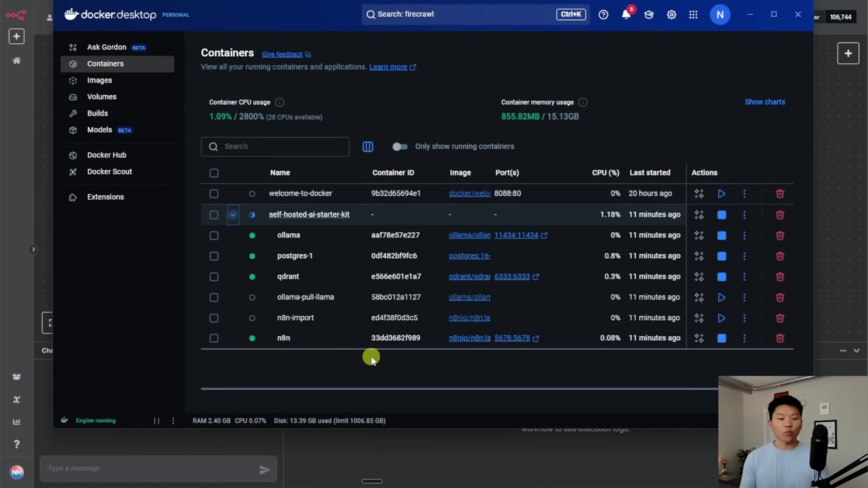This screenshot has width=868, height=488.
Task: Open more actions for welcome-to-docker
Action: [744, 194]
